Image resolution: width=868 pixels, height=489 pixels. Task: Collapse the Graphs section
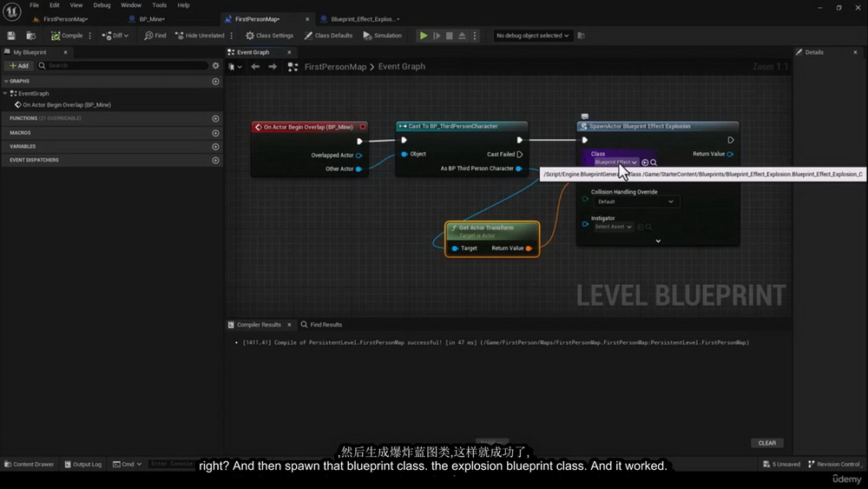tap(6, 81)
